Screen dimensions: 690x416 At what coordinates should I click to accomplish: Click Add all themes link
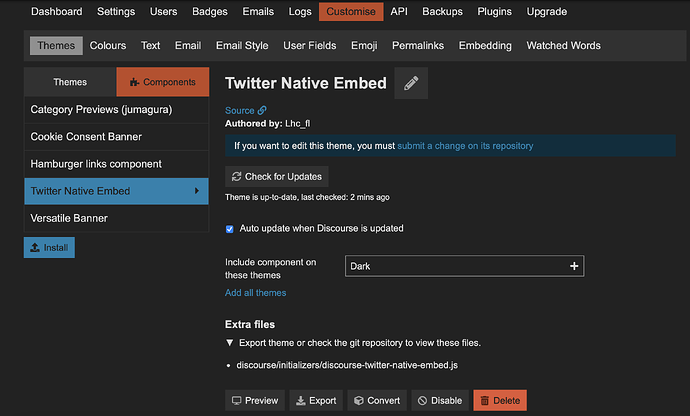point(256,293)
